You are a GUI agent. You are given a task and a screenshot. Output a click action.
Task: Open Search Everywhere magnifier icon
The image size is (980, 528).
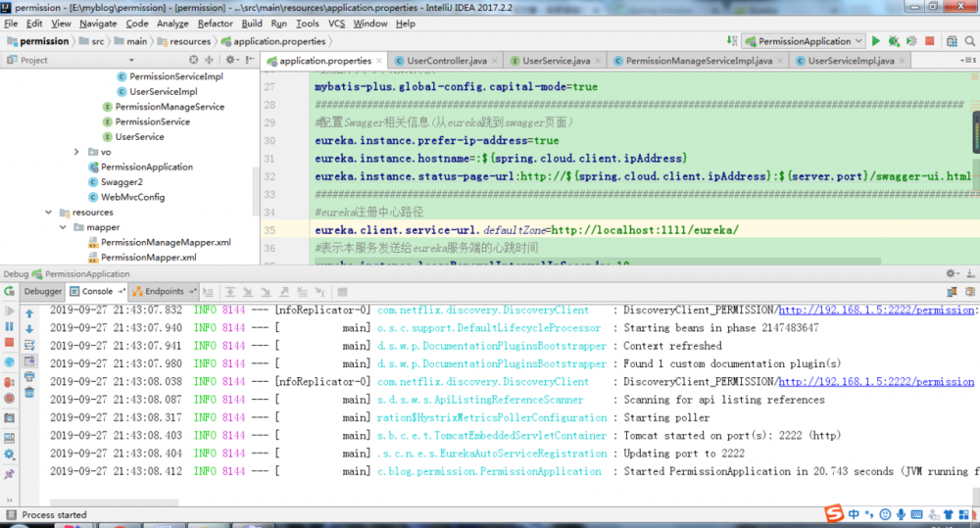click(967, 41)
